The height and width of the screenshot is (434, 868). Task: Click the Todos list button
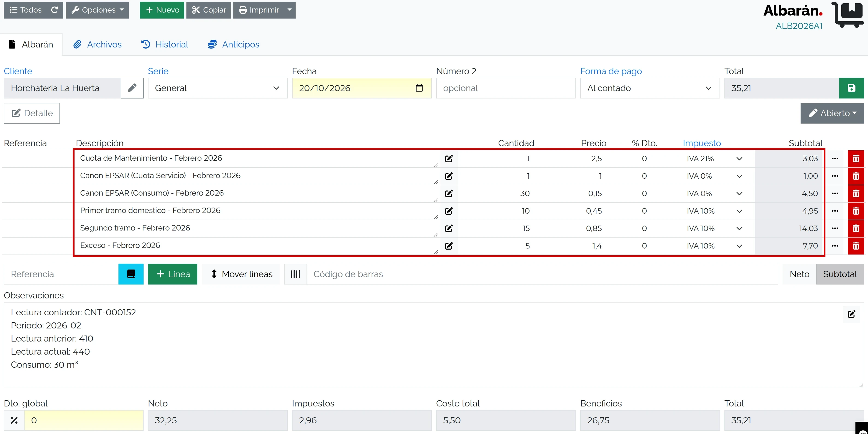click(x=26, y=10)
